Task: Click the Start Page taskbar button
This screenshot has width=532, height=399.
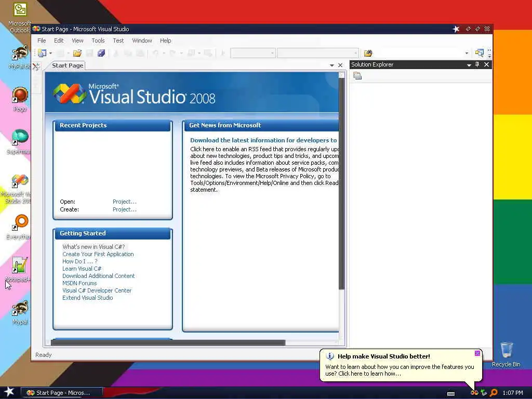Action: (62, 393)
